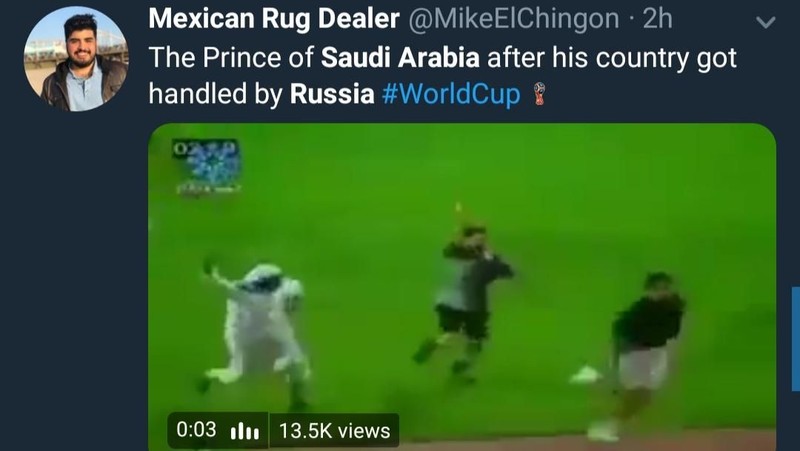Viewport: 800px width, 451px height.
Task: Click the 13.5K views counter
Action: pyautogui.click(x=334, y=431)
